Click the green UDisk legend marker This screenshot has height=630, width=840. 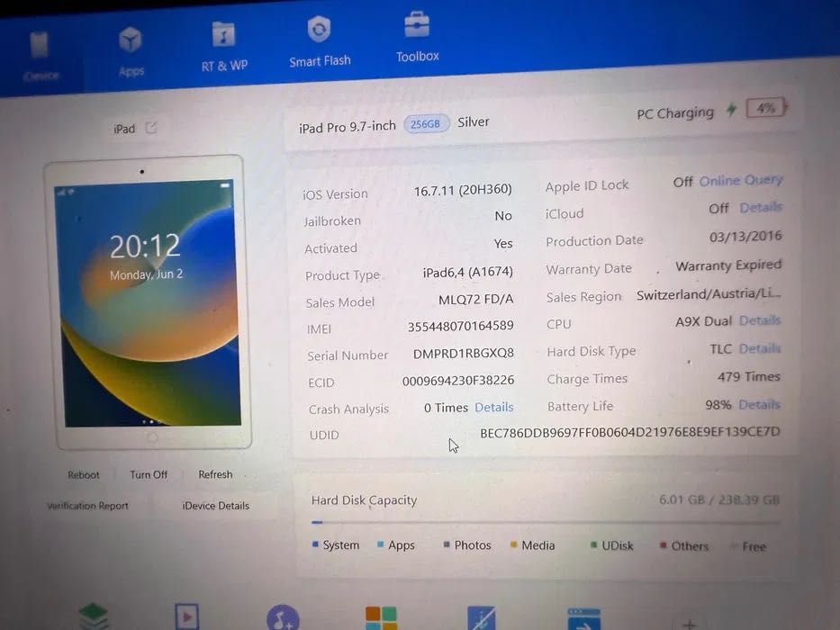(593, 545)
